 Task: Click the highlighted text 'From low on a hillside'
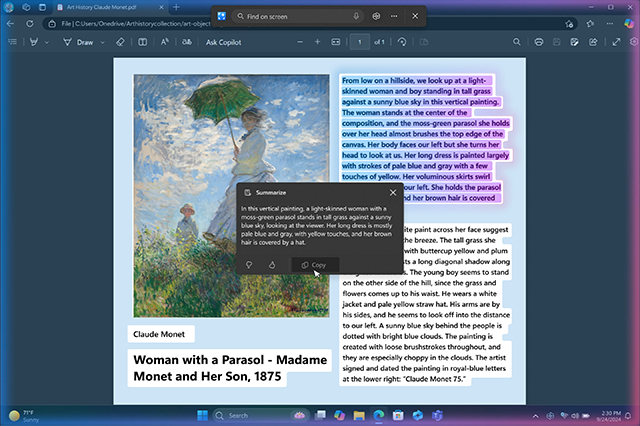coord(378,80)
